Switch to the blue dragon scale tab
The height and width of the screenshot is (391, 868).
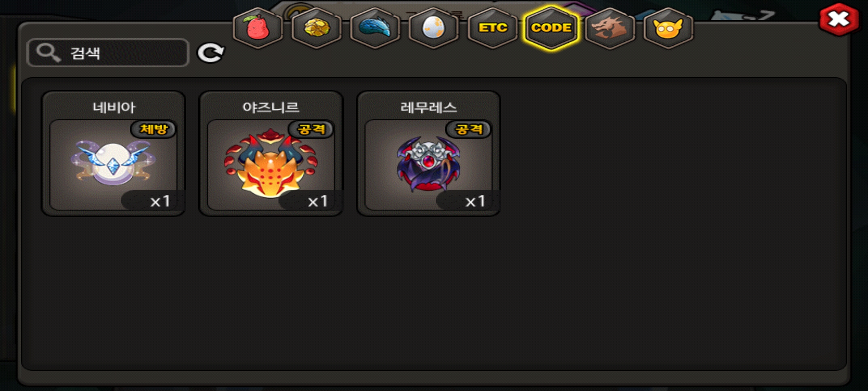click(x=375, y=28)
